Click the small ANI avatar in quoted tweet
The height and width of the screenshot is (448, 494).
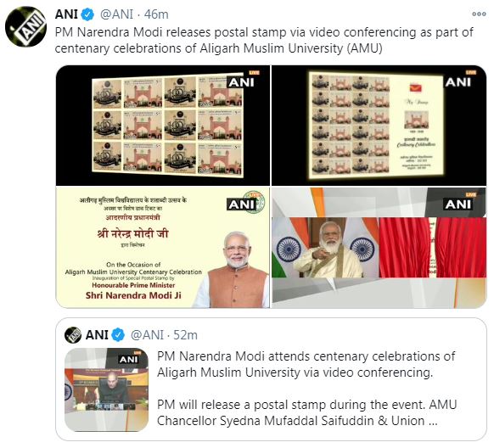click(73, 334)
